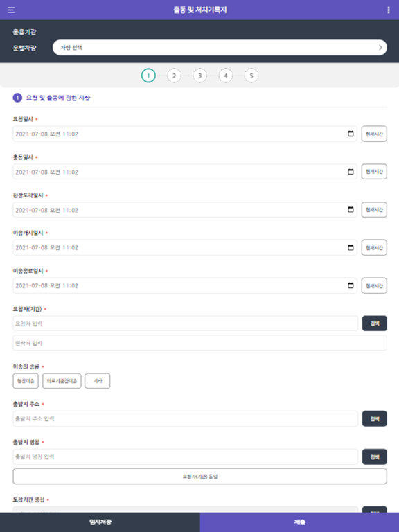Select 현장이송 transport type
Screen dimensions: 399x532
tap(26, 381)
